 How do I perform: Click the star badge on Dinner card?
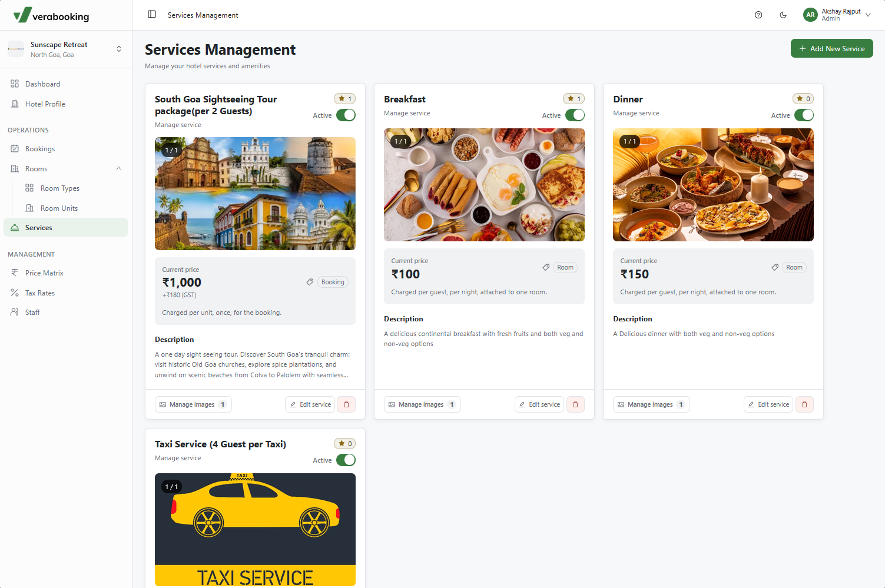[x=803, y=99]
